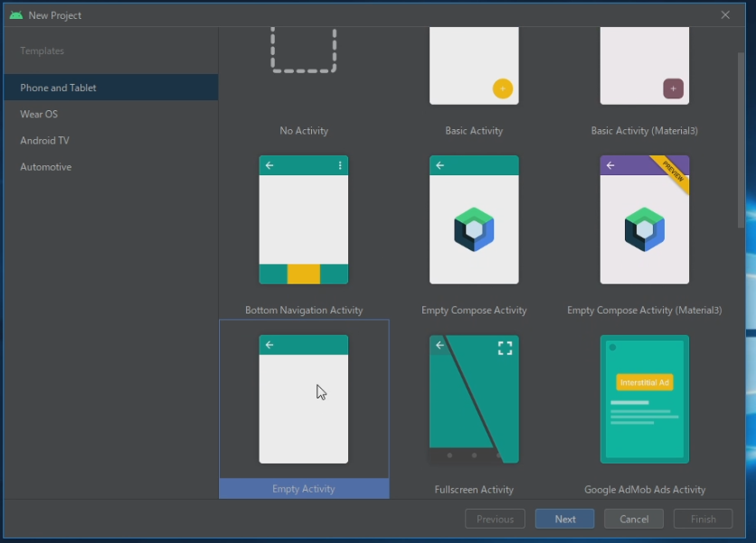
Task: Click the Empty Activity template preview
Action: [304, 399]
